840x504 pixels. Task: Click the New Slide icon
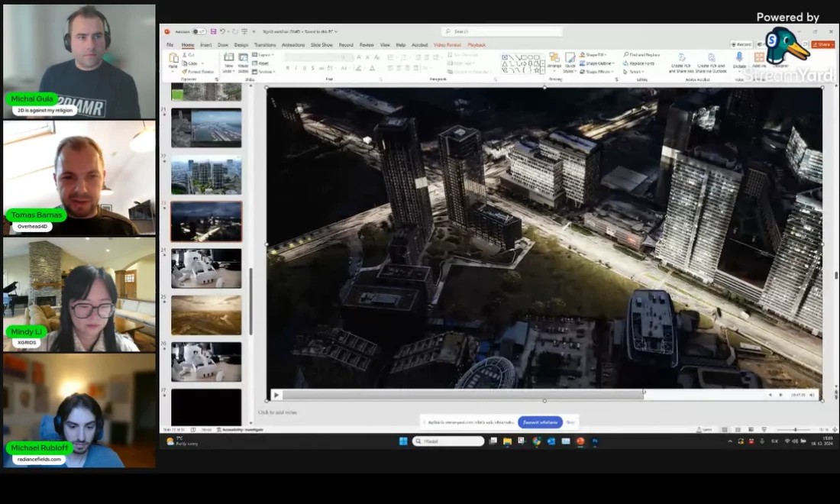229,58
